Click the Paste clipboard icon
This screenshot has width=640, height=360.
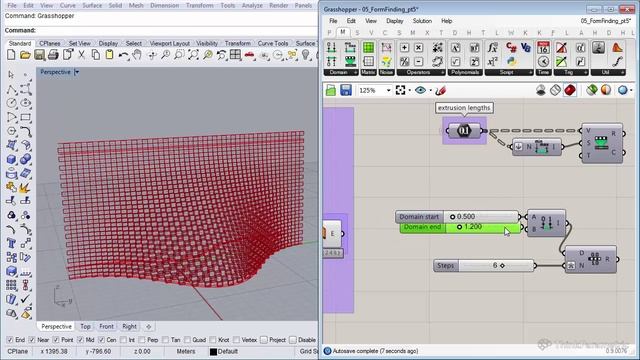(x=109, y=55)
